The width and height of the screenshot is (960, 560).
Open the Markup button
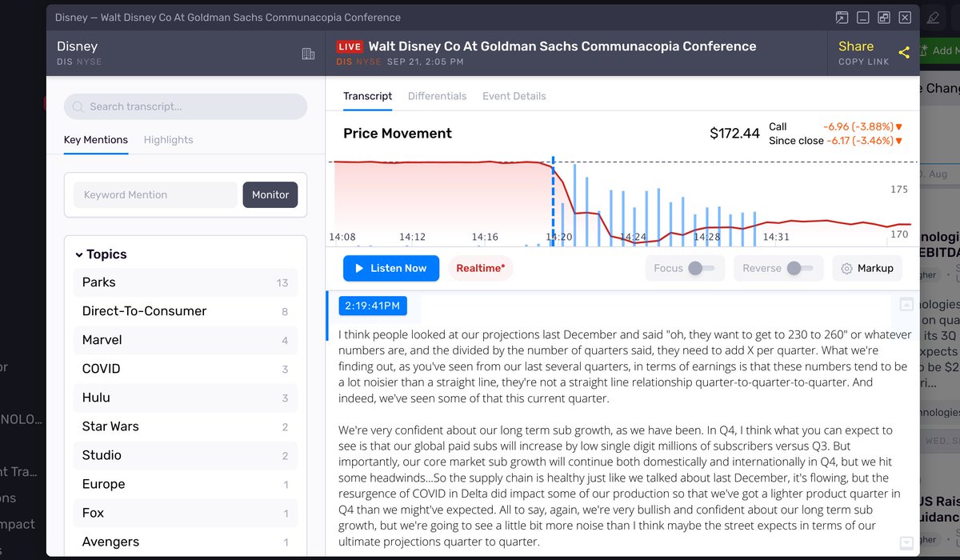867,269
